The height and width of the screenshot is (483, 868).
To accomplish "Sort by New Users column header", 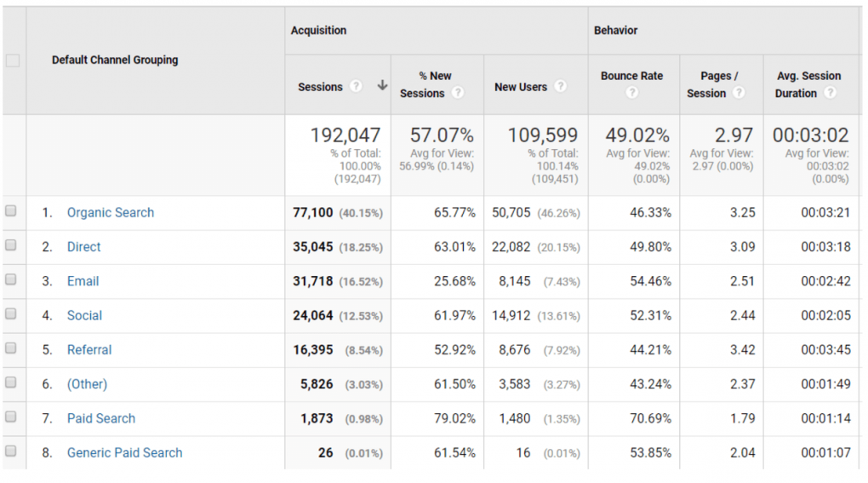I will [520, 87].
